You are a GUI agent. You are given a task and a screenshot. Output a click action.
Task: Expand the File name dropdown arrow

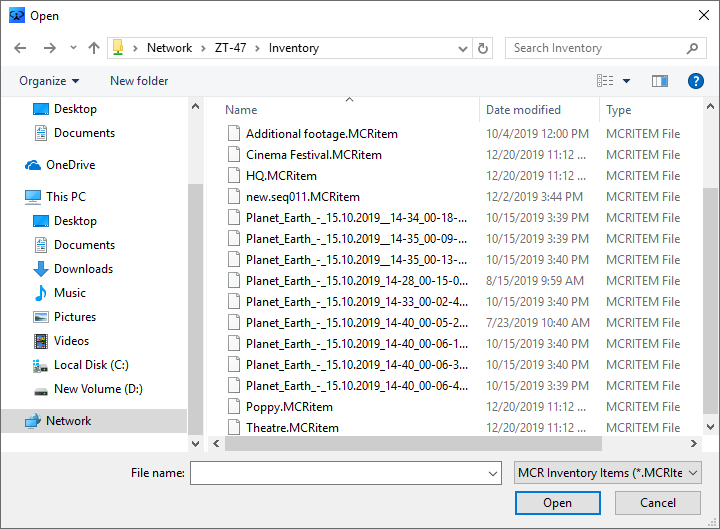pos(493,473)
